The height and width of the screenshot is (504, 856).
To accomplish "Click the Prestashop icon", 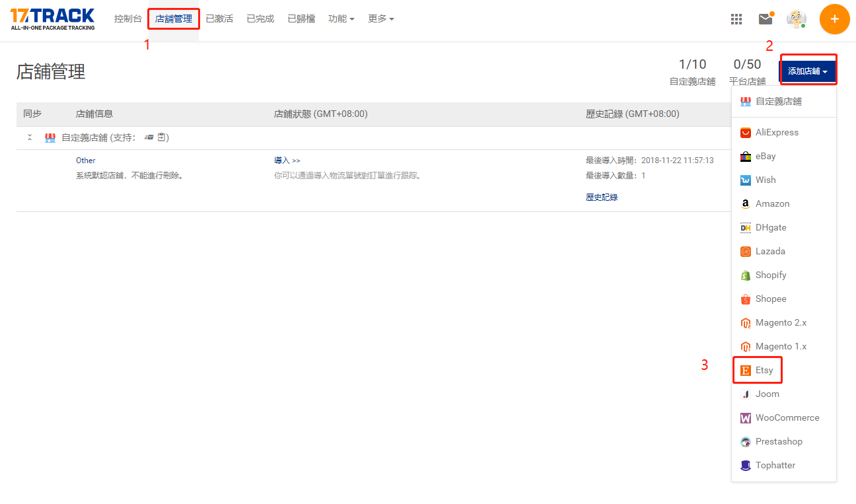I will 746,441.
